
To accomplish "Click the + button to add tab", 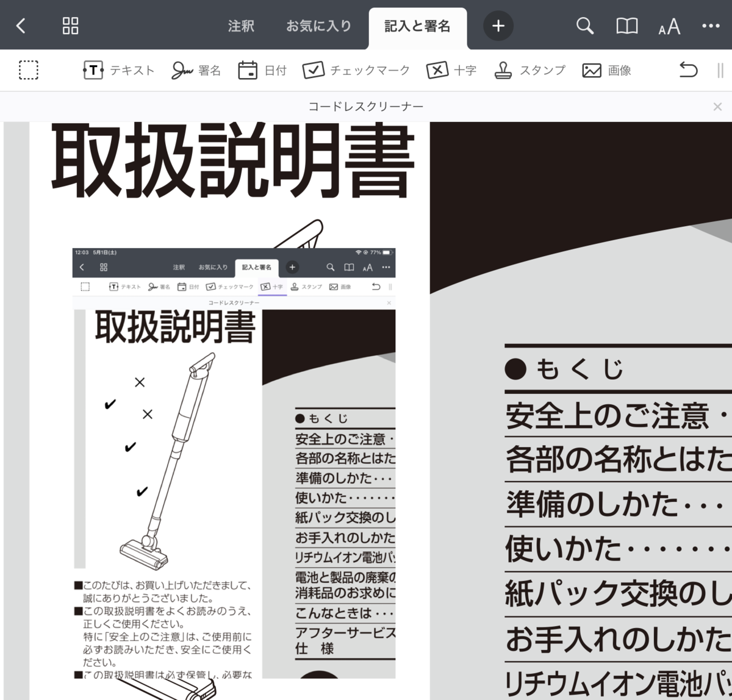I will click(x=498, y=26).
